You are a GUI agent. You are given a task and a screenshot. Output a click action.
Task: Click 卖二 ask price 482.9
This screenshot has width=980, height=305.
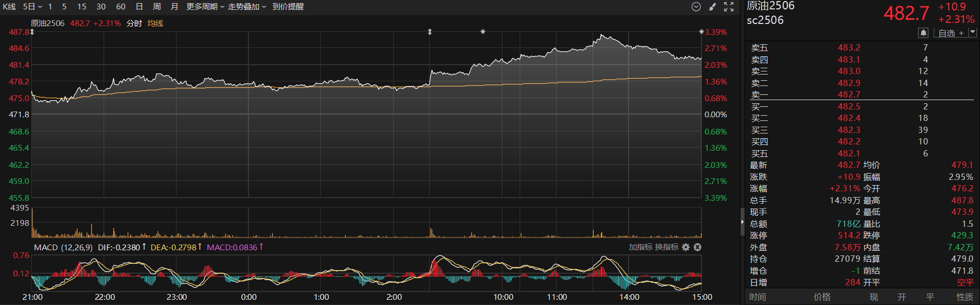[x=849, y=83]
